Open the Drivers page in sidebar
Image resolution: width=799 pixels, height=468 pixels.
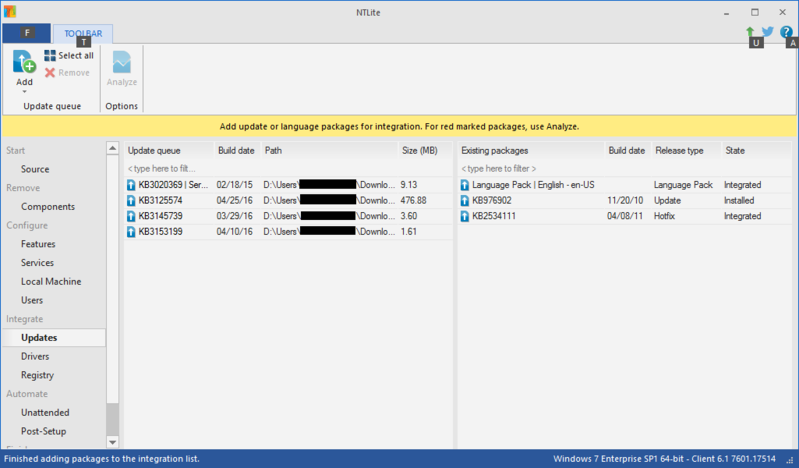(x=35, y=357)
